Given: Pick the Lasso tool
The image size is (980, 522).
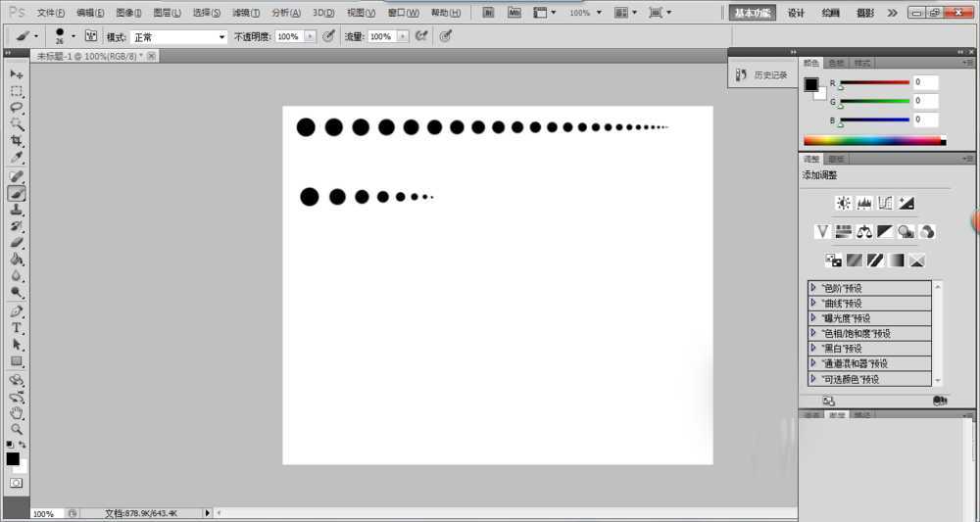Looking at the screenshot, I should point(17,108).
